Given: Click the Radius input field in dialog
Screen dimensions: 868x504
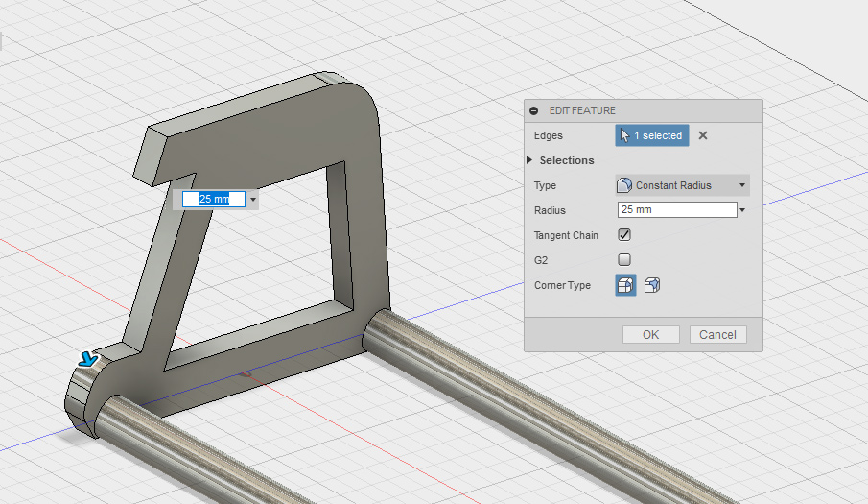Looking at the screenshot, I should 676,210.
